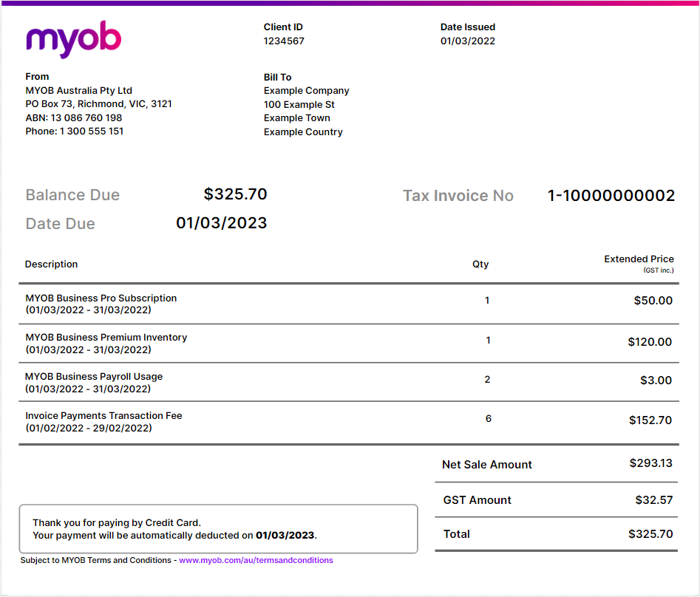Click the "Date Due" label
The height and width of the screenshot is (597, 700).
click(61, 224)
